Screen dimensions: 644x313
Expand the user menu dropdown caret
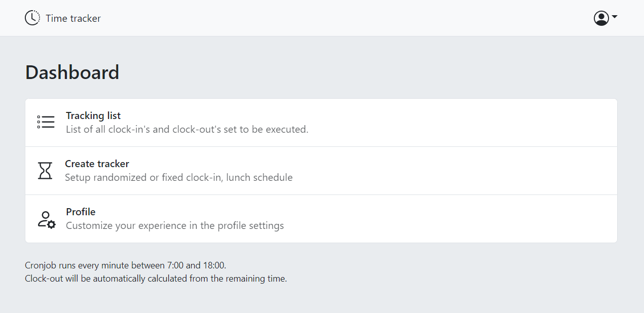[615, 17]
